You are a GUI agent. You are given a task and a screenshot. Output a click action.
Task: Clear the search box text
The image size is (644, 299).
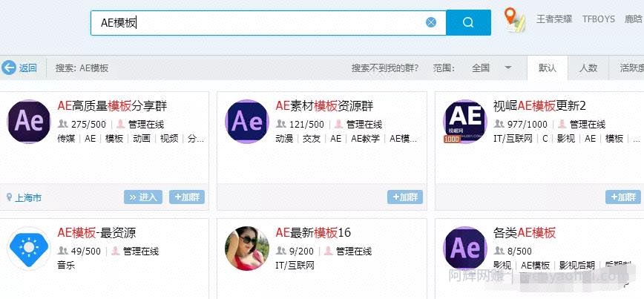(431, 22)
